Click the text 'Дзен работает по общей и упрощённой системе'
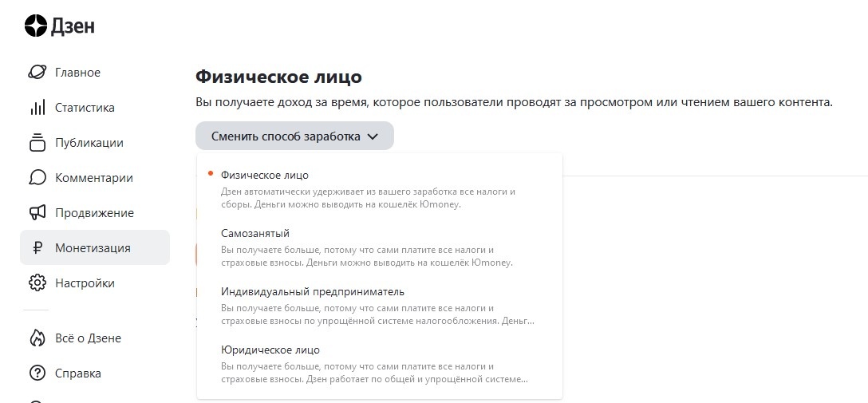 click(x=419, y=380)
